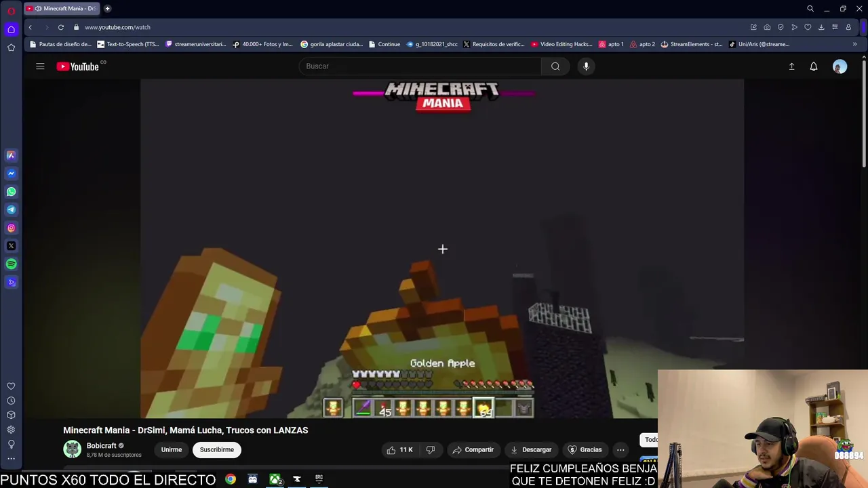Open the browser profile person icon
Image resolution: width=868 pixels, height=488 pixels.
pyautogui.click(x=848, y=27)
